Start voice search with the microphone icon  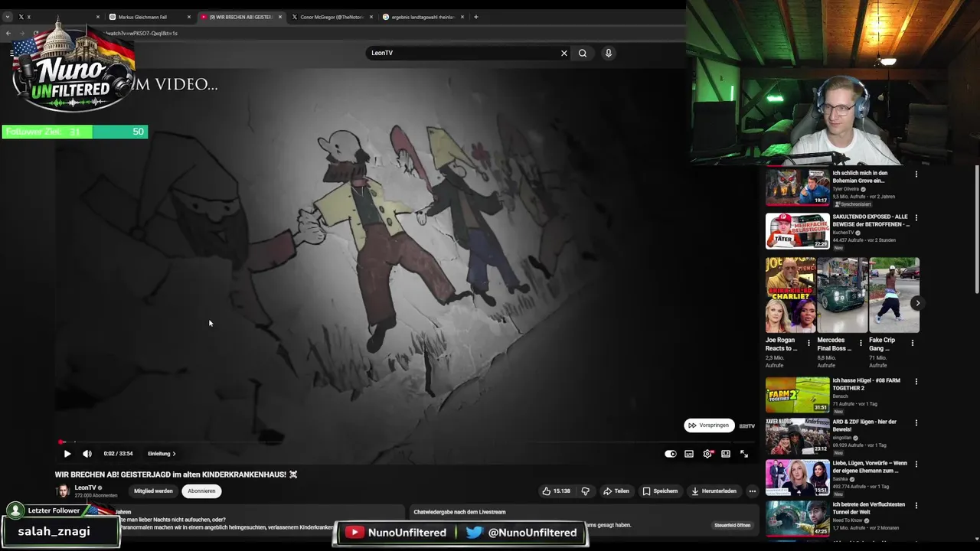(x=609, y=53)
